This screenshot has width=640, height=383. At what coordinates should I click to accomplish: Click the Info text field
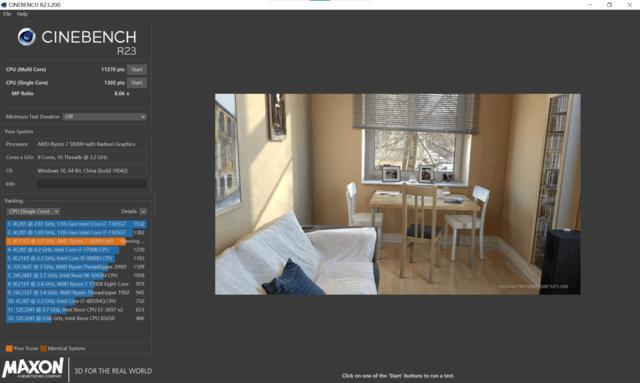92,184
